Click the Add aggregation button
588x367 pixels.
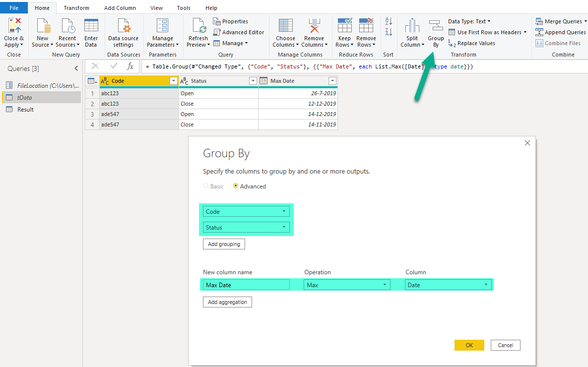click(x=227, y=302)
